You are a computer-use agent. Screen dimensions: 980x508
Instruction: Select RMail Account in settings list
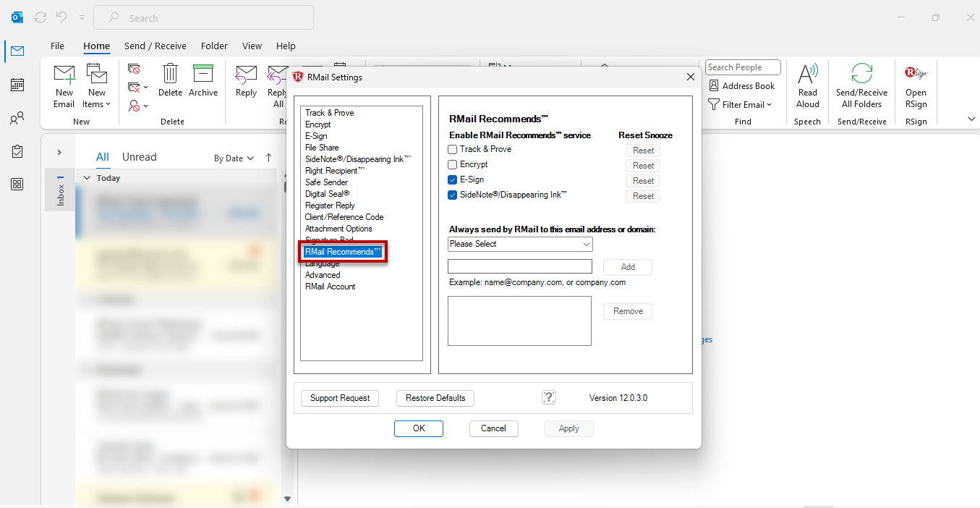point(330,287)
